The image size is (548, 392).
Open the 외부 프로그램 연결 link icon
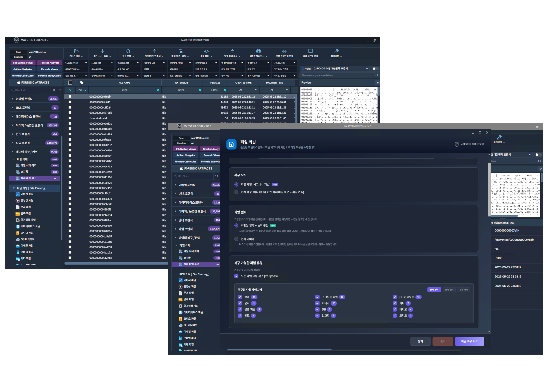point(284,51)
